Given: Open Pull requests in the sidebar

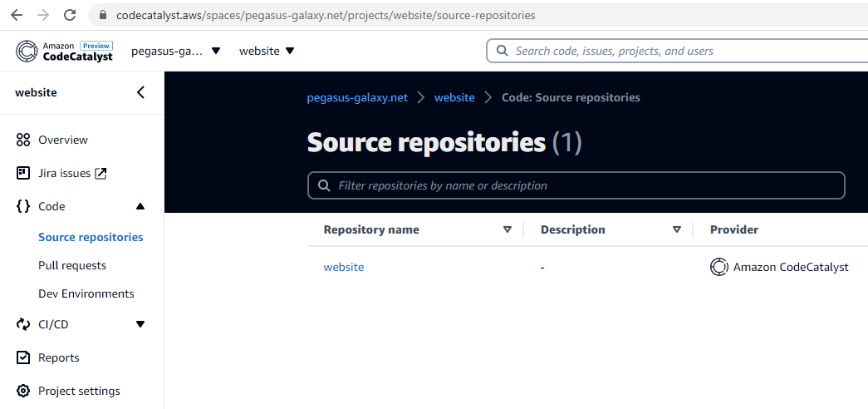Looking at the screenshot, I should (x=72, y=265).
